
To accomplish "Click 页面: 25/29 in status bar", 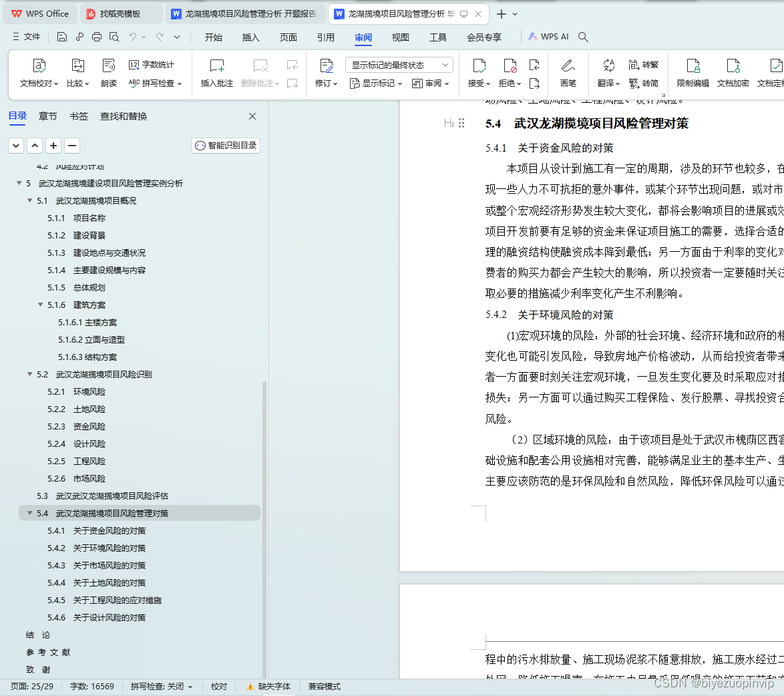I will (32, 687).
